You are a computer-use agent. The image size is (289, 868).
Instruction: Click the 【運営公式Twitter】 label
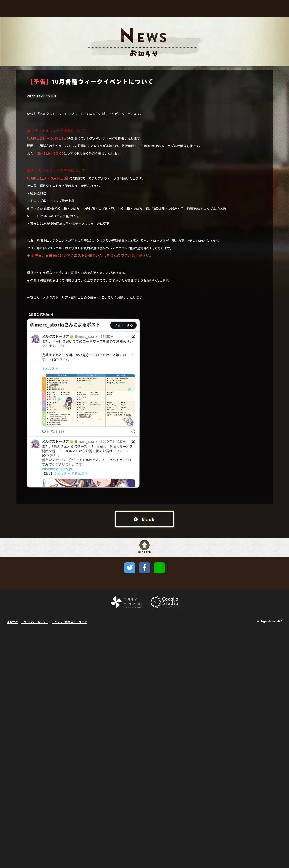pos(40,314)
